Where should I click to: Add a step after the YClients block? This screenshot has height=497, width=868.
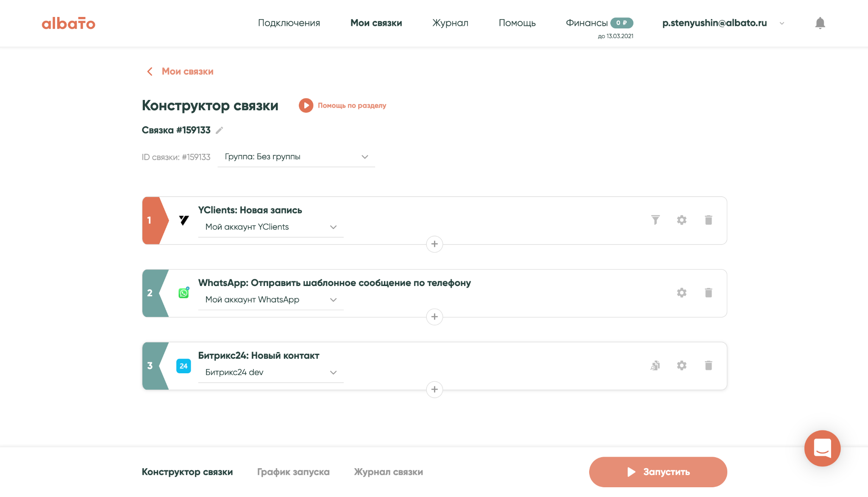(434, 244)
